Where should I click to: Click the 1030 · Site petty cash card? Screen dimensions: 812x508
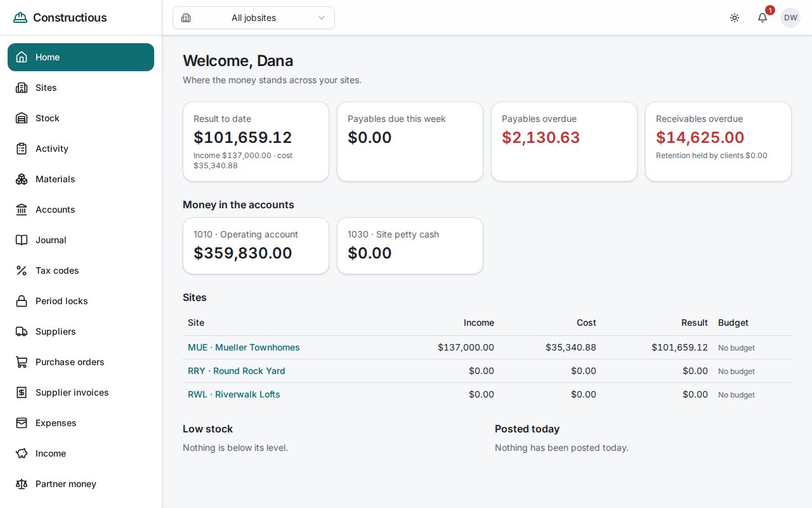click(410, 246)
